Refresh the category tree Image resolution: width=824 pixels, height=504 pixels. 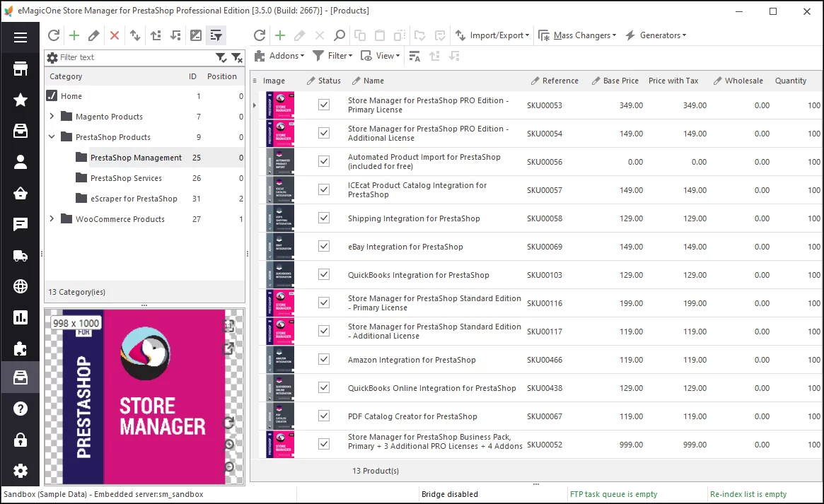click(x=54, y=35)
